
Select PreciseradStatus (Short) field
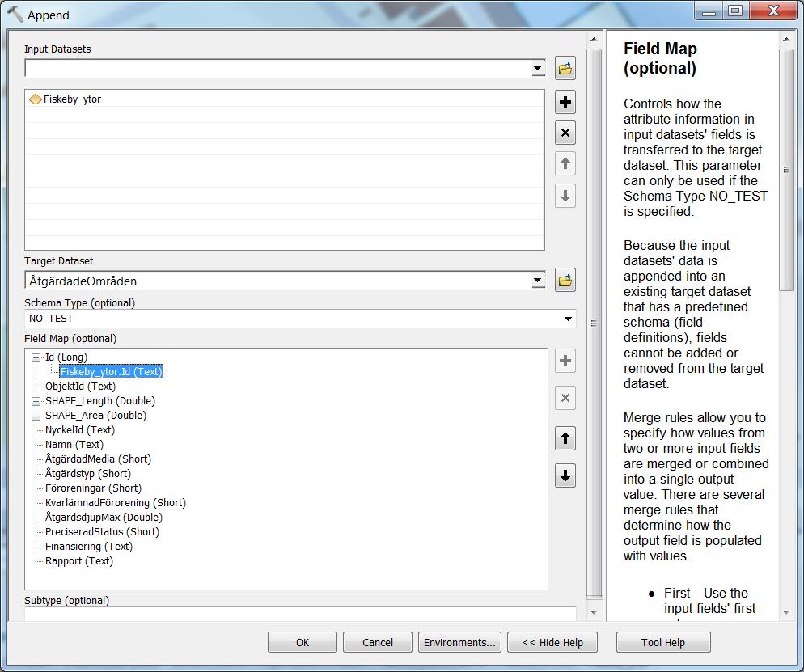pyautogui.click(x=102, y=531)
